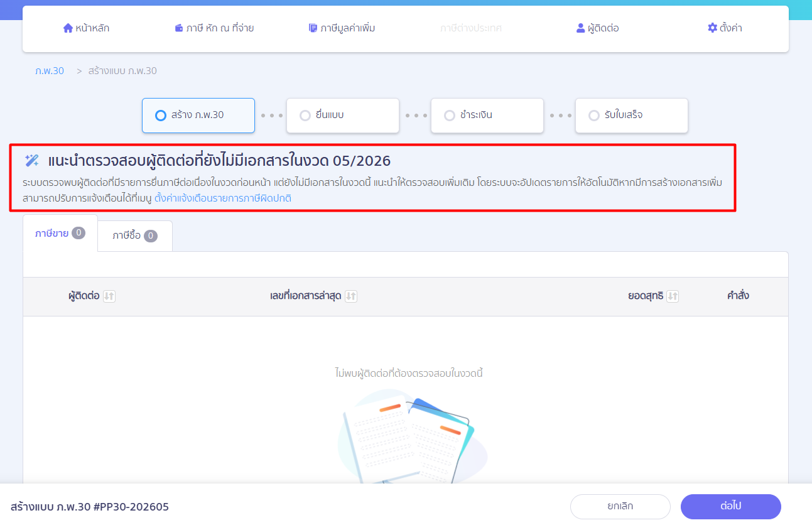Click the ต่อไป button

pyautogui.click(x=731, y=507)
